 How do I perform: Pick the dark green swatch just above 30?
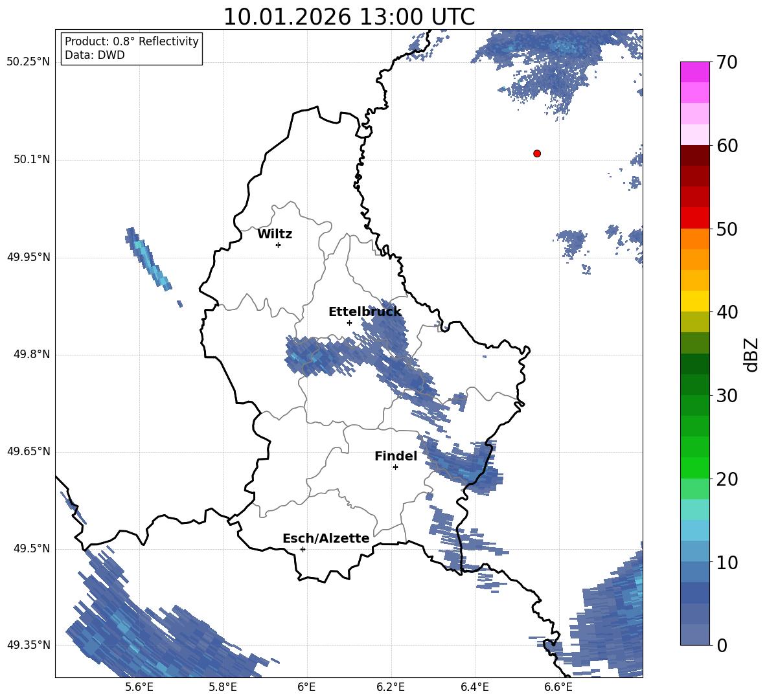coord(694,385)
